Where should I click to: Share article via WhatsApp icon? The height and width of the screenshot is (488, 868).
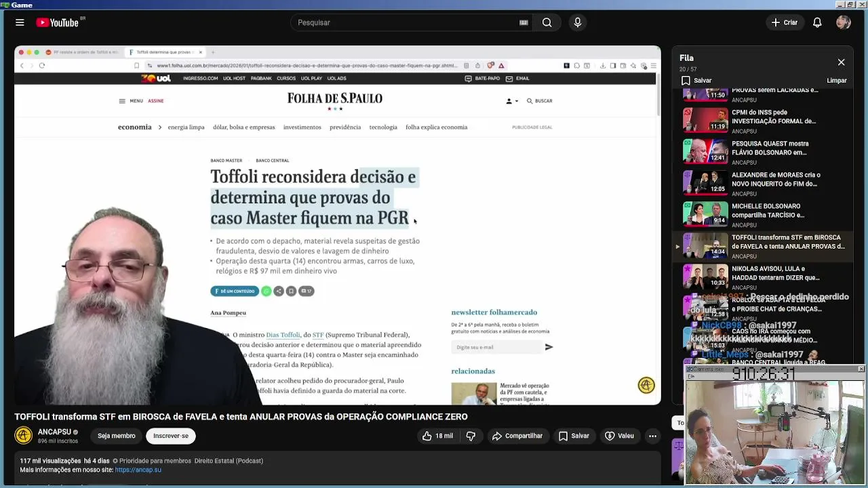266,291
